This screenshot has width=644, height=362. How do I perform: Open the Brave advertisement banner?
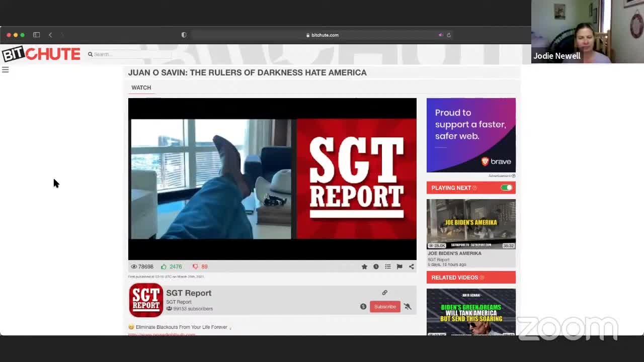click(x=471, y=135)
